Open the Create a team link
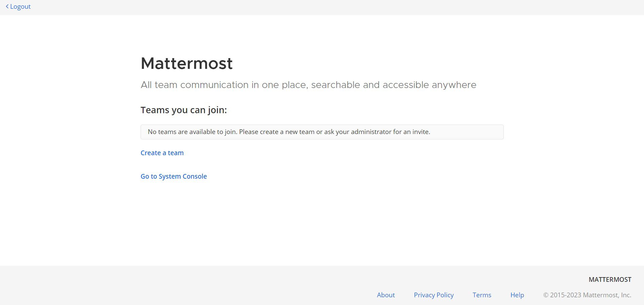The height and width of the screenshot is (305, 644). (x=162, y=153)
